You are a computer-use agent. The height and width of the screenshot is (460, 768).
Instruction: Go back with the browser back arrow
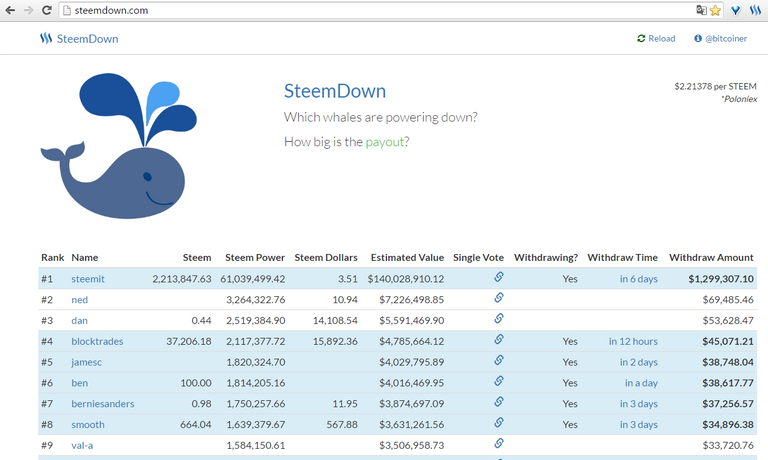point(10,10)
